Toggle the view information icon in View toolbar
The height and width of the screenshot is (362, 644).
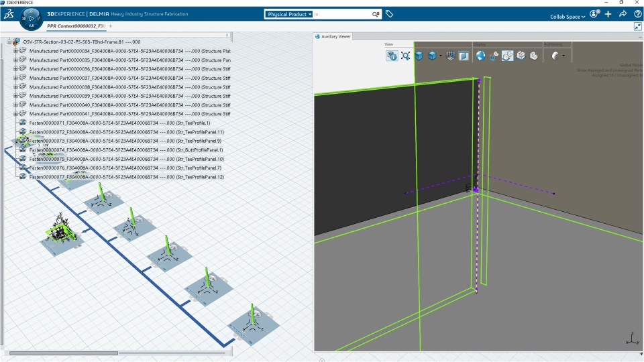coord(392,56)
